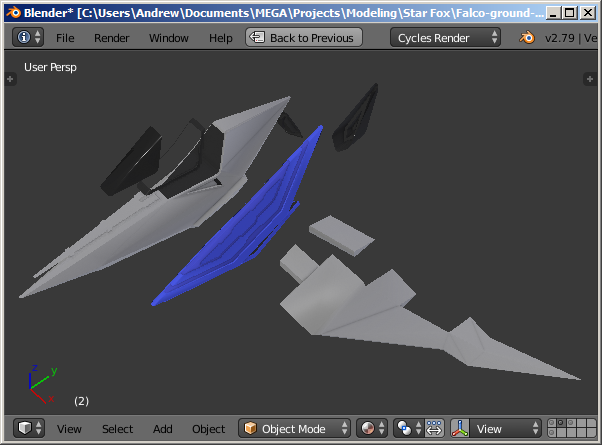Close the Blender window

588,13
